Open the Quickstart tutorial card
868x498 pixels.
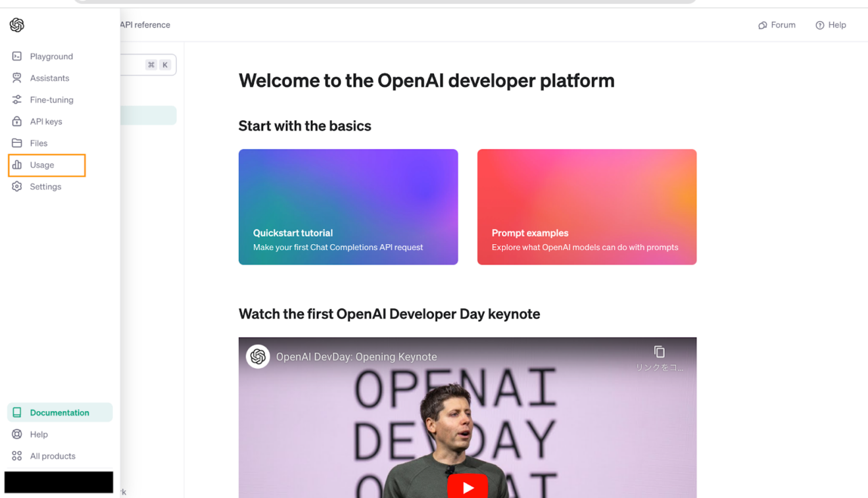tap(348, 207)
